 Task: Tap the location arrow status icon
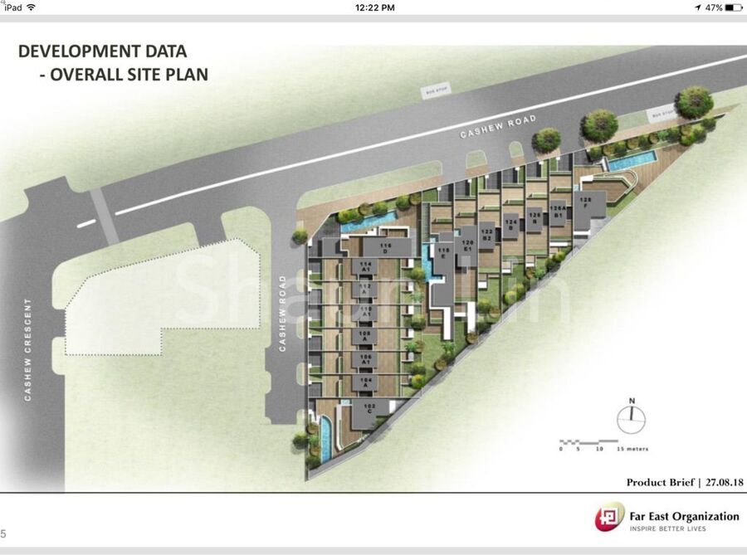697,7
